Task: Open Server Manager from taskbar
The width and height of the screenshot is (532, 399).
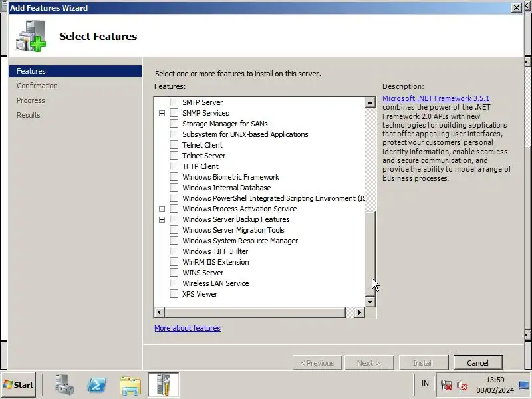Action: click(x=64, y=385)
